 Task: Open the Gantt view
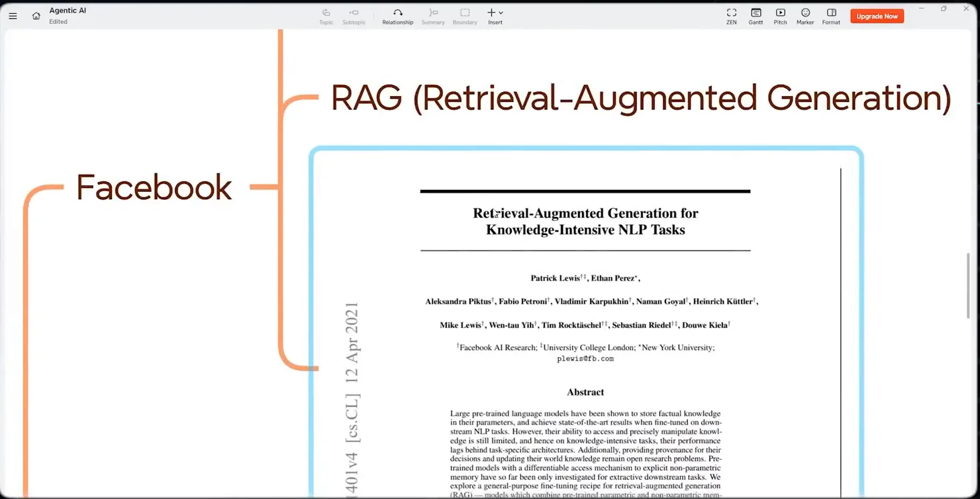756,17
